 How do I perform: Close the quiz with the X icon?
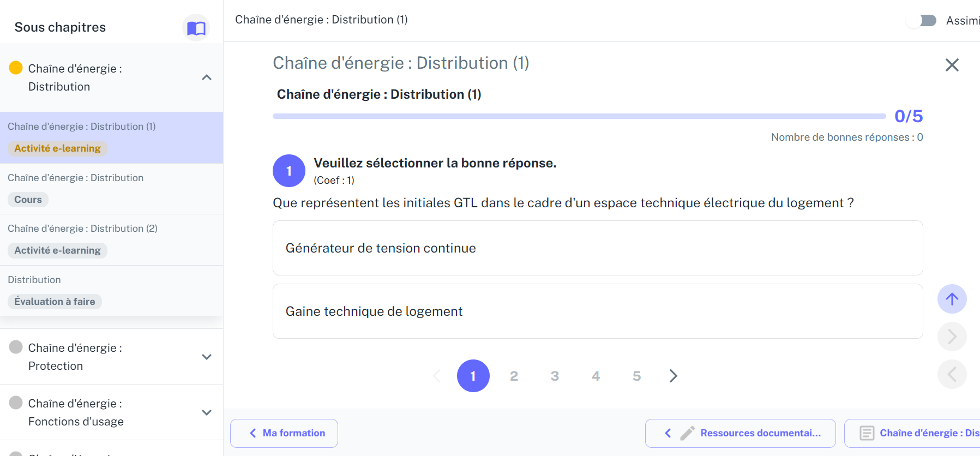[x=952, y=65]
